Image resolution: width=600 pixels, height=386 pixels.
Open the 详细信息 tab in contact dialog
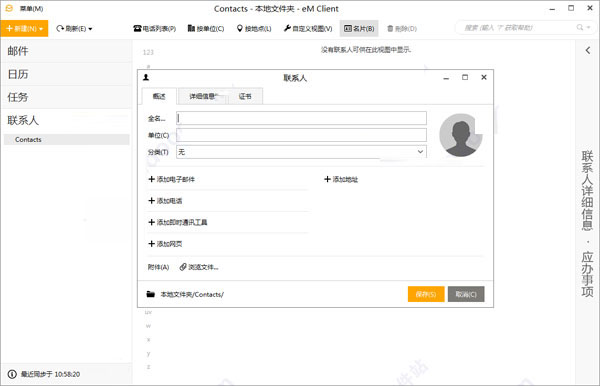pyautogui.click(x=203, y=96)
